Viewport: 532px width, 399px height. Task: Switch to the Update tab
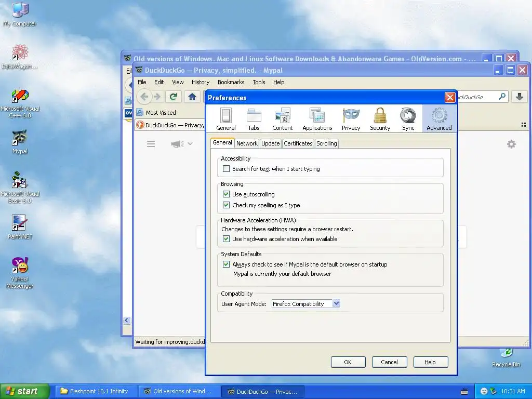pos(270,143)
